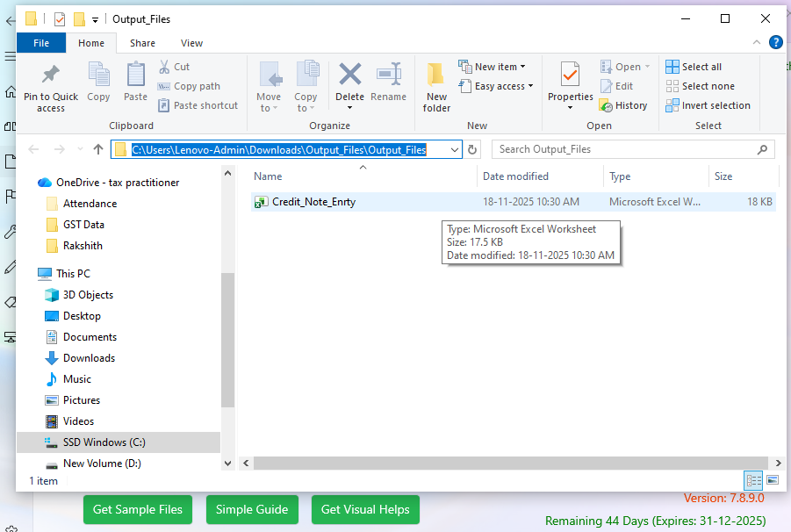Open Properties from the ribbon
The height and width of the screenshot is (532, 791).
[x=570, y=85]
